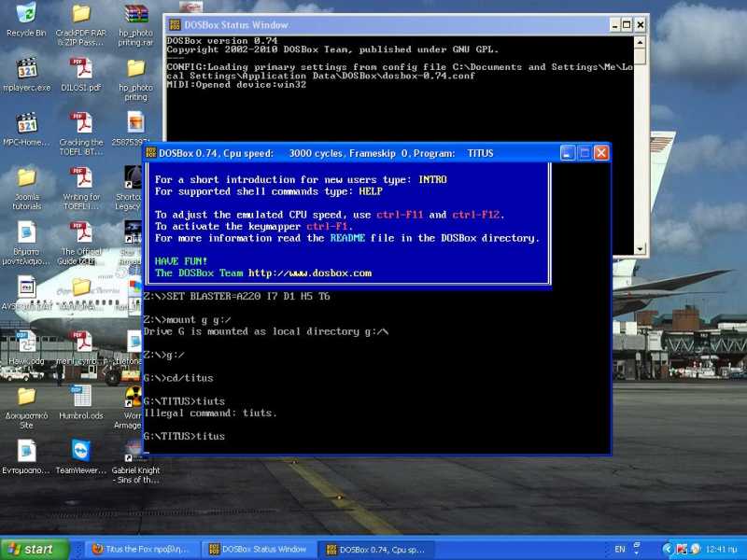Open the DILOS1.pdf file icon
Image resolution: width=747 pixels, height=560 pixels.
81,69
